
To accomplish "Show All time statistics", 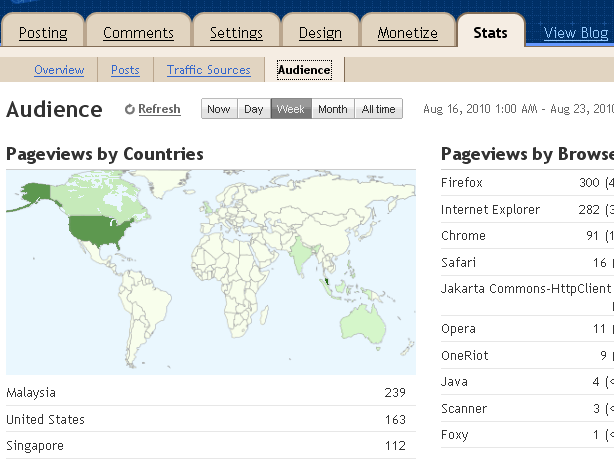I will coord(379,108).
